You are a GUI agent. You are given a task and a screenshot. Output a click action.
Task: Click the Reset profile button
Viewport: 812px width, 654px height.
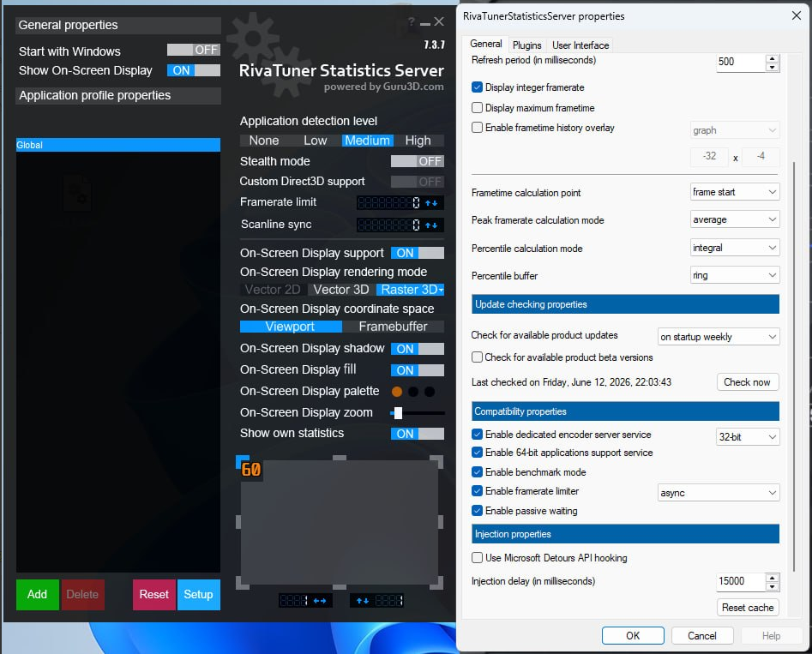[x=153, y=595]
